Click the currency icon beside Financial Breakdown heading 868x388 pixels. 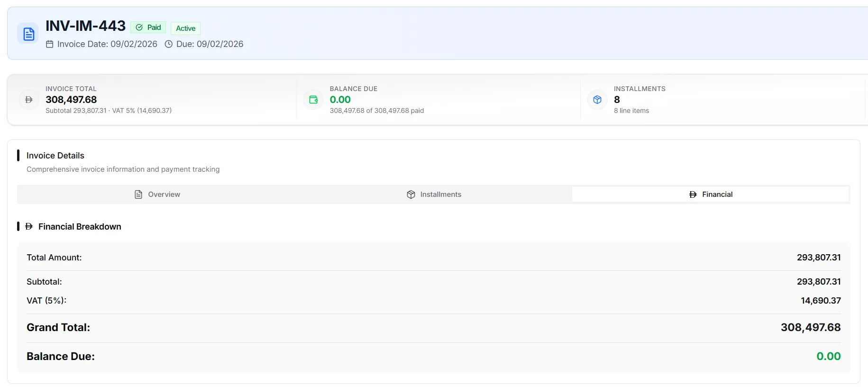tap(29, 227)
